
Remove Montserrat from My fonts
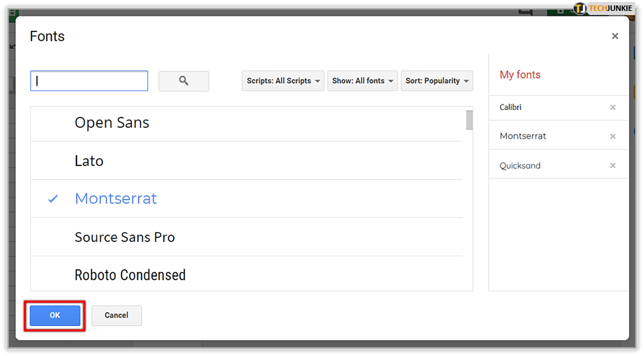point(613,136)
